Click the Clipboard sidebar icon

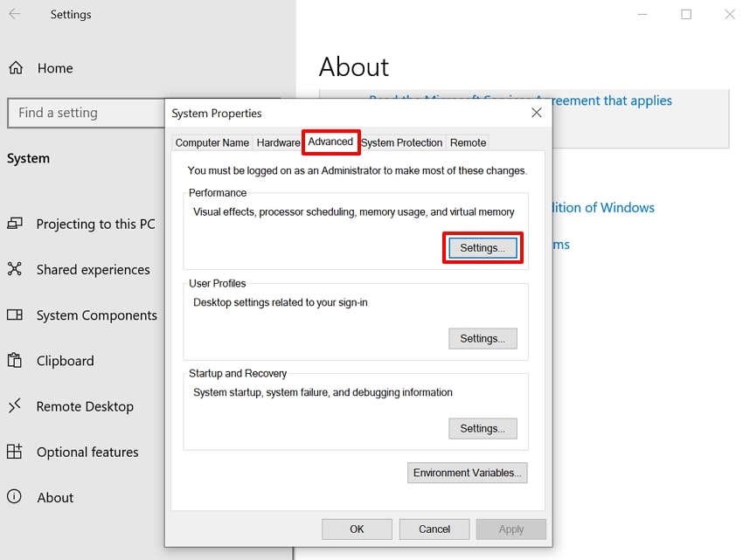pyautogui.click(x=14, y=360)
